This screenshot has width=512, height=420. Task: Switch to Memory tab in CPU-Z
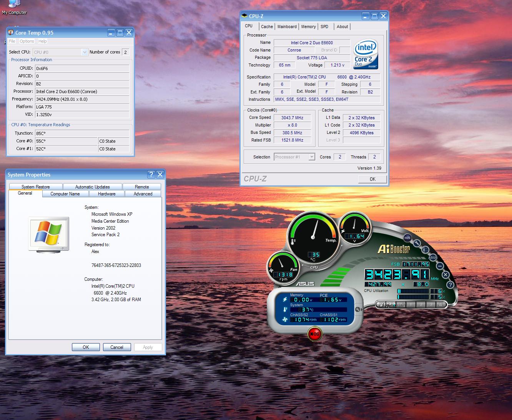pyautogui.click(x=309, y=27)
